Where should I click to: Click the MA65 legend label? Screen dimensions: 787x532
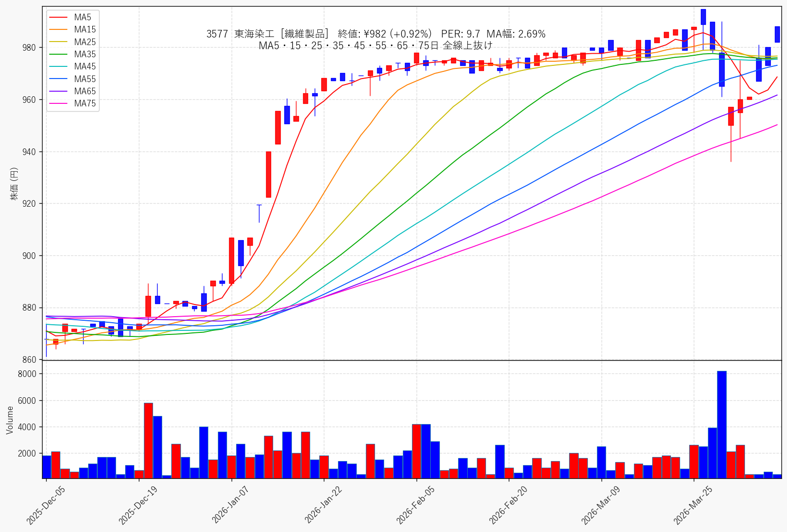[x=85, y=91]
